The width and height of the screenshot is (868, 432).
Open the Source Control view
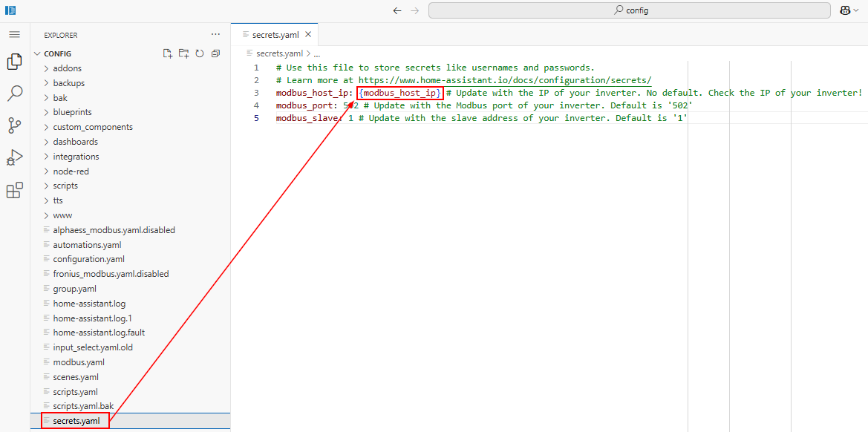pos(14,125)
